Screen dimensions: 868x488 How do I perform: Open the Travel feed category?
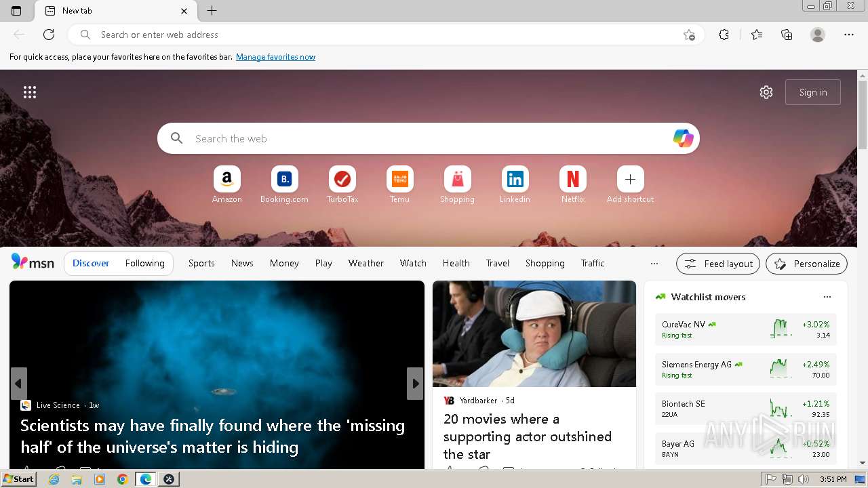click(x=498, y=263)
